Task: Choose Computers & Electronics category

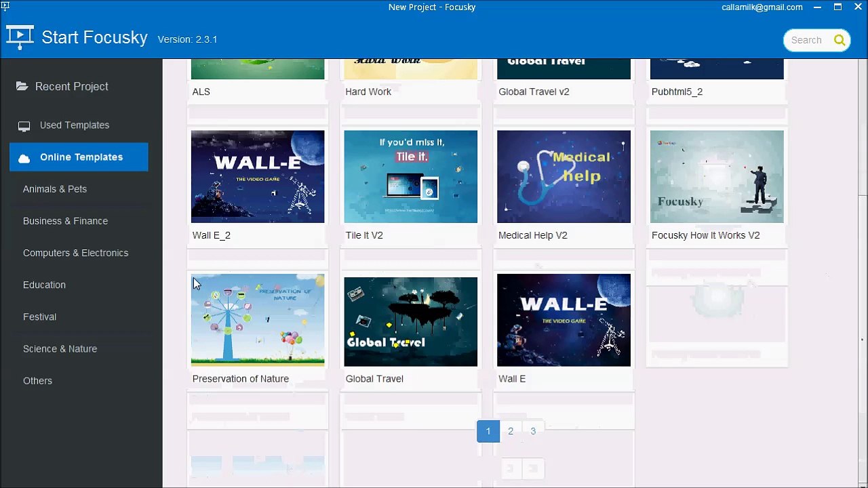Action: click(75, 253)
